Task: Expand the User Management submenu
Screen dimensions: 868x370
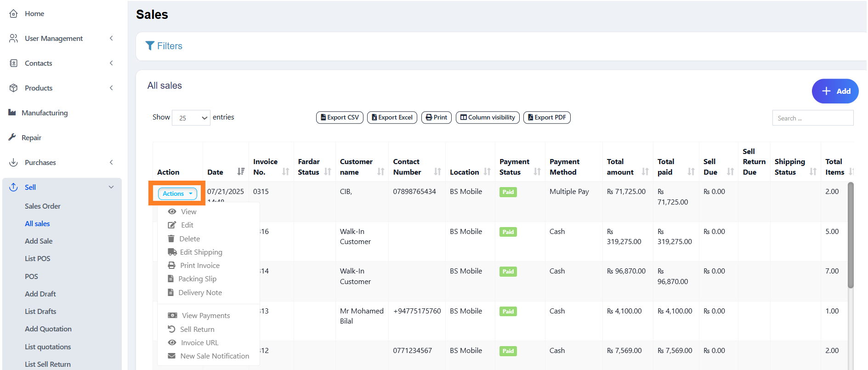Action: click(111, 38)
